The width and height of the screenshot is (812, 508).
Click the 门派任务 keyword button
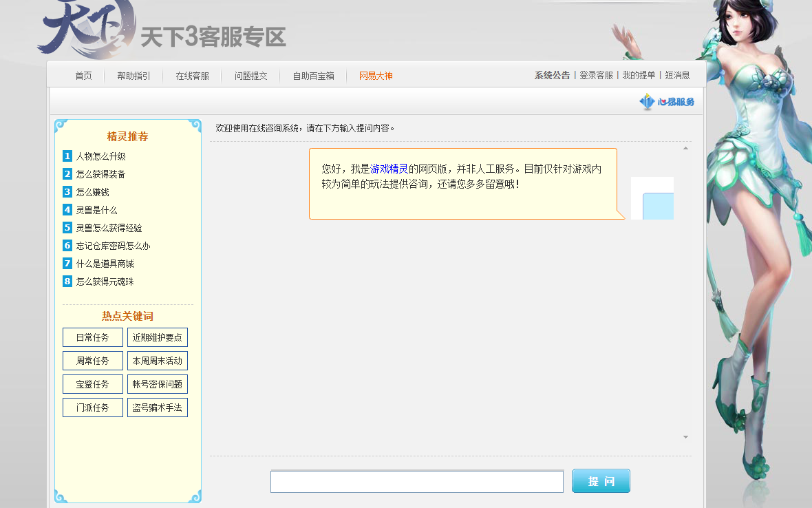click(x=93, y=408)
